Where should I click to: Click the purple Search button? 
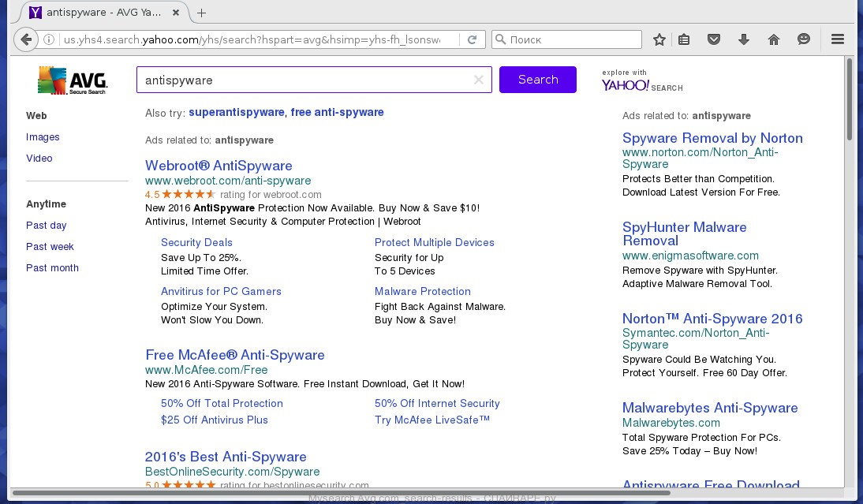[538, 80]
